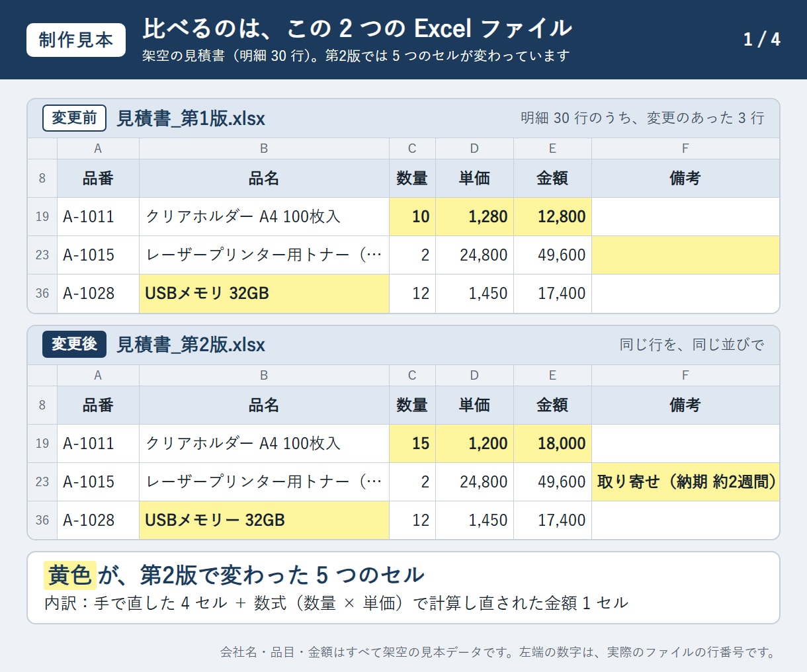Click the 金額 header cell in 第2版
Screen dimensions: 807x672
coord(552,405)
